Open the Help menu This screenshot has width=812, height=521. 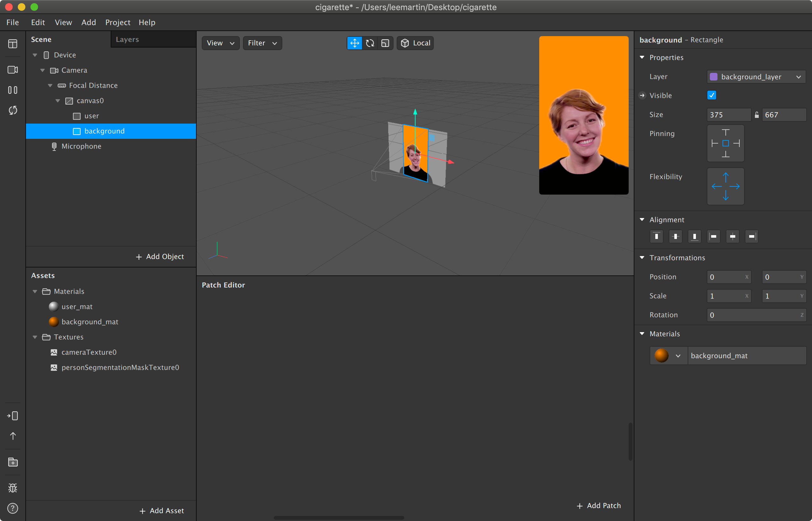pos(147,22)
